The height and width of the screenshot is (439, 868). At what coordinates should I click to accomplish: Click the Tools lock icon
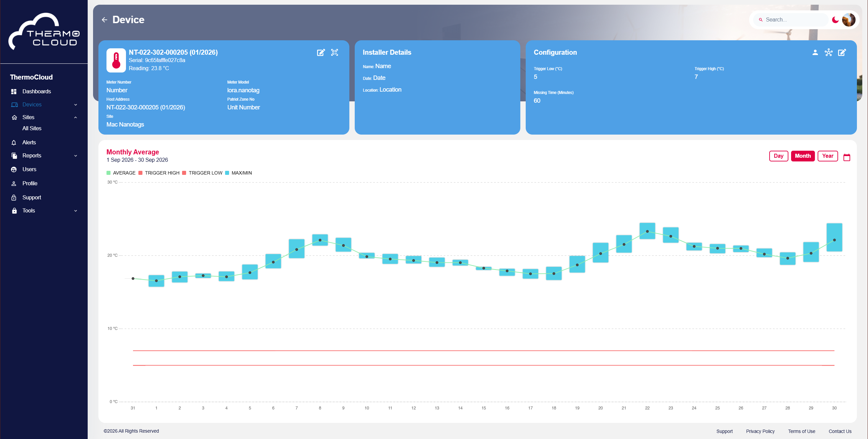click(x=14, y=211)
